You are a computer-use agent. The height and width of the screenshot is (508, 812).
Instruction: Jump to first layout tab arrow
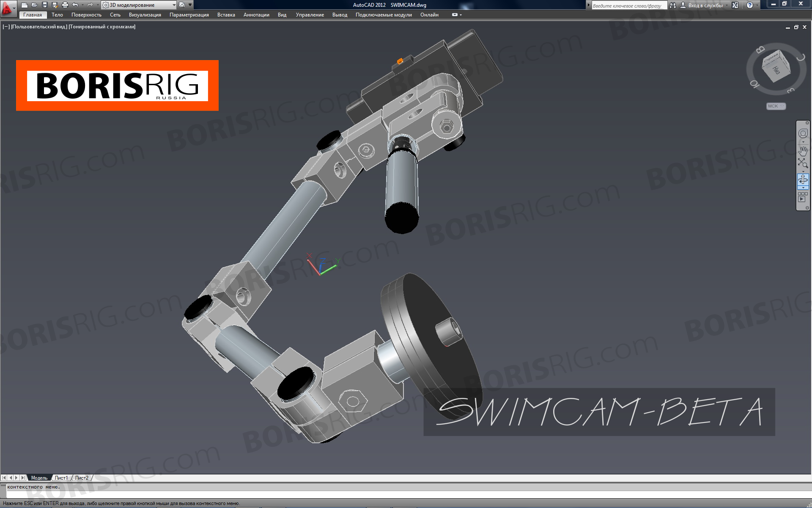point(4,478)
